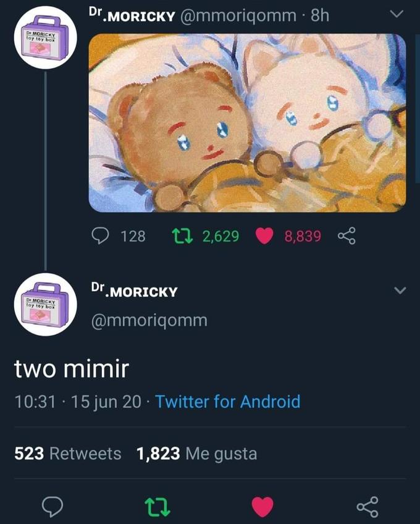Click the Dr.MORICKY name on the parent tweet

[132, 15]
